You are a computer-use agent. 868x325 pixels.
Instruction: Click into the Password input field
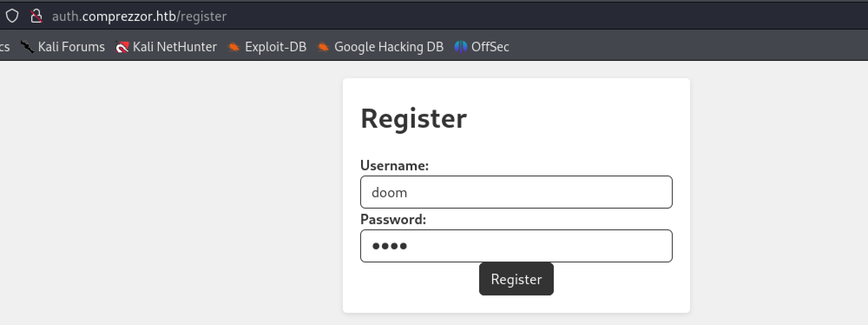tap(516, 246)
